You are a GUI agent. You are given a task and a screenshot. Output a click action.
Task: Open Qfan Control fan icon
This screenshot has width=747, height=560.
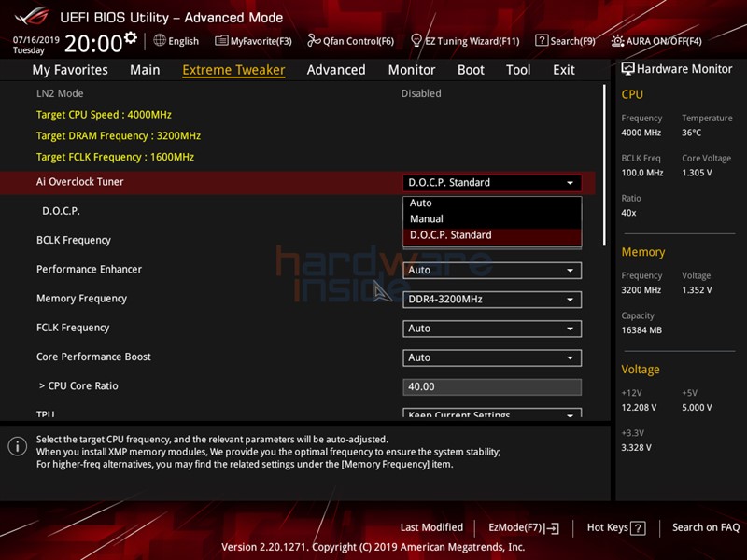[x=314, y=40]
